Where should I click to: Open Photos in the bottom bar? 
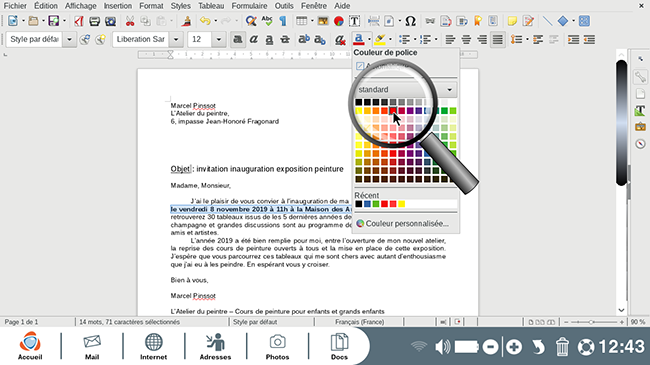[277, 346]
